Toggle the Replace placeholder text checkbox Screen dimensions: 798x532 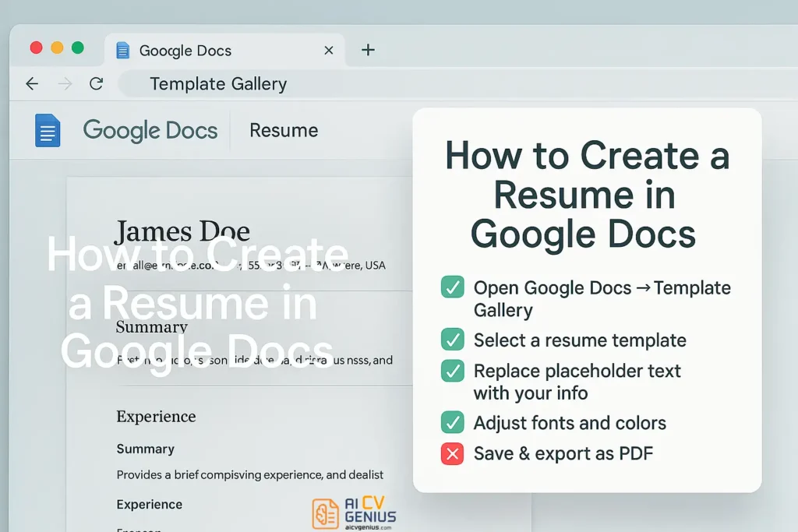(453, 371)
